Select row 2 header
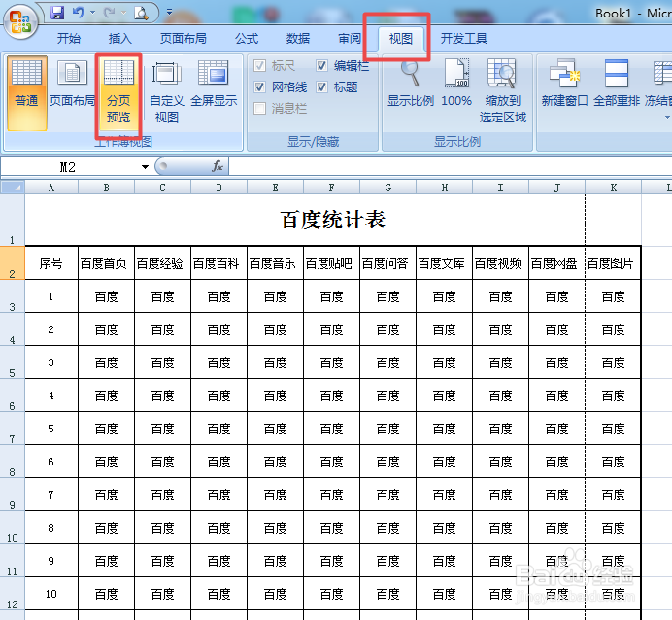This screenshot has height=620, width=672. pyautogui.click(x=13, y=262)
